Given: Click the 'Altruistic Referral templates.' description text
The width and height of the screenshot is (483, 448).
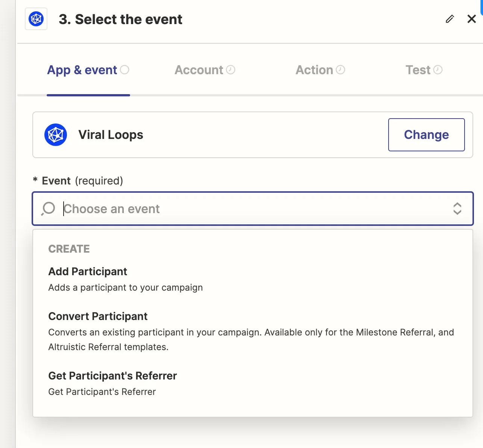Looking at the screenshot, I should click(108, 347).
